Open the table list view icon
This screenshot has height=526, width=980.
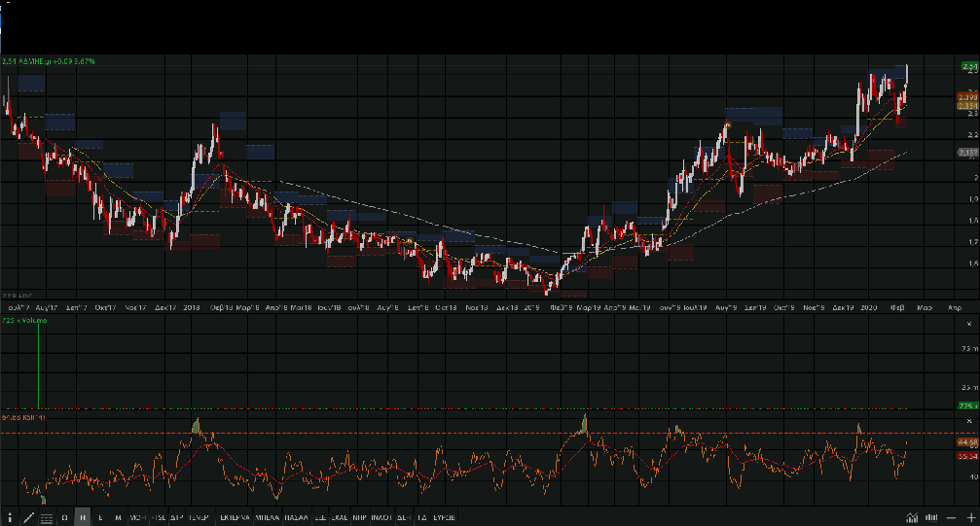pyautogui.click(x=46, y=517)
